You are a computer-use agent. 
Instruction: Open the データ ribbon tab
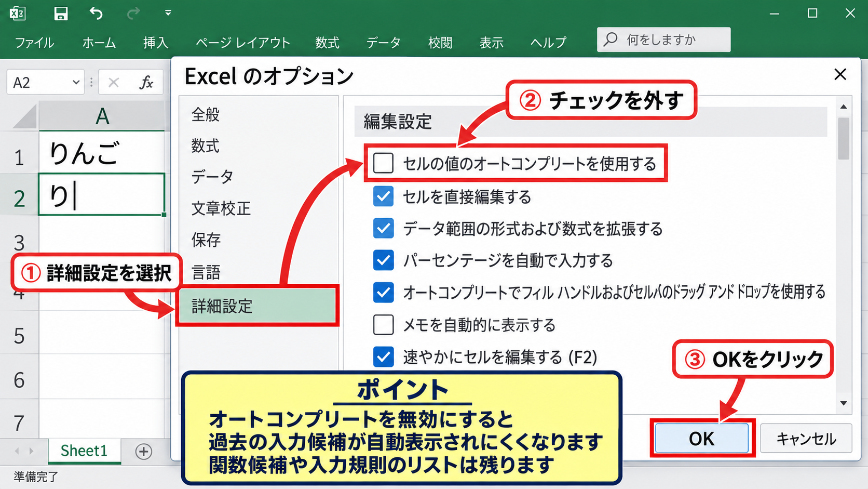383,43
